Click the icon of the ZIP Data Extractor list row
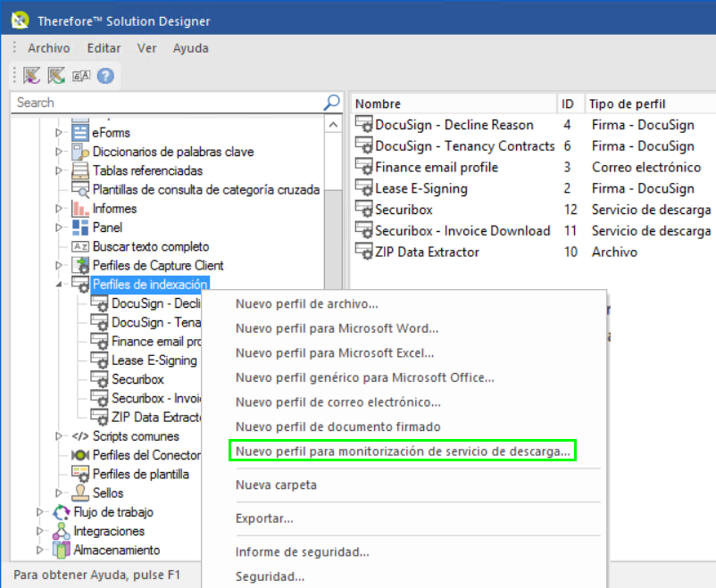 [x=364, y=252]
